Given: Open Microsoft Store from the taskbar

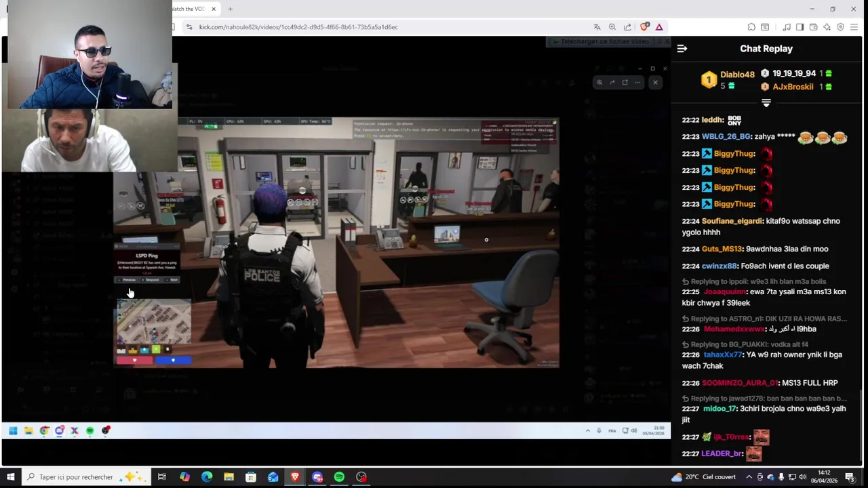Looking at the screenshot, I should click(250, 476).
